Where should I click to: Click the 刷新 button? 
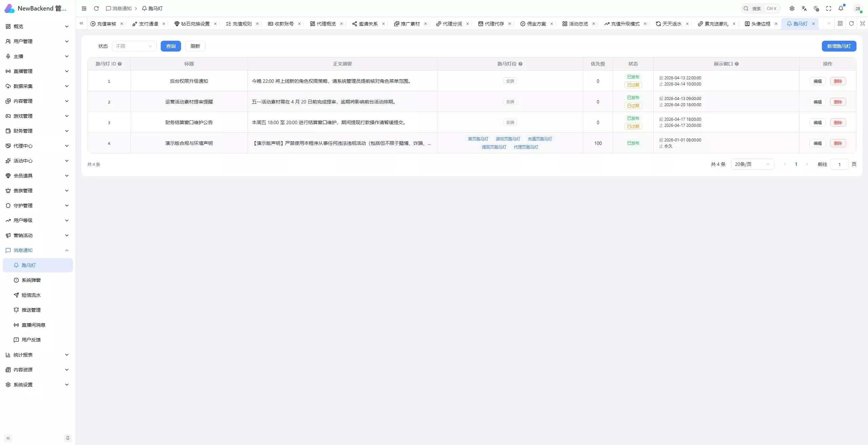click(x=195, y=46)
